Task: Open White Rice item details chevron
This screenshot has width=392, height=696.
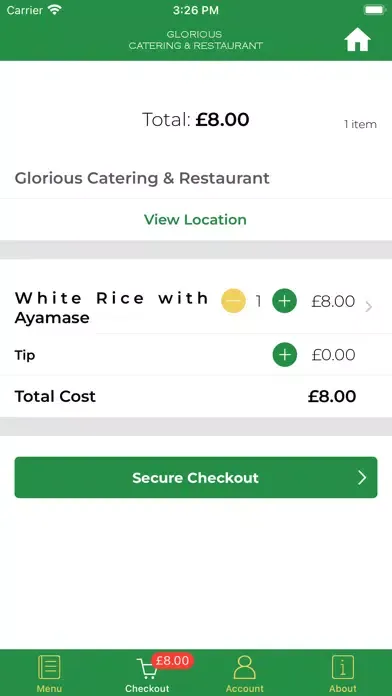Action: pyautogui.click(x=368, y=306)
